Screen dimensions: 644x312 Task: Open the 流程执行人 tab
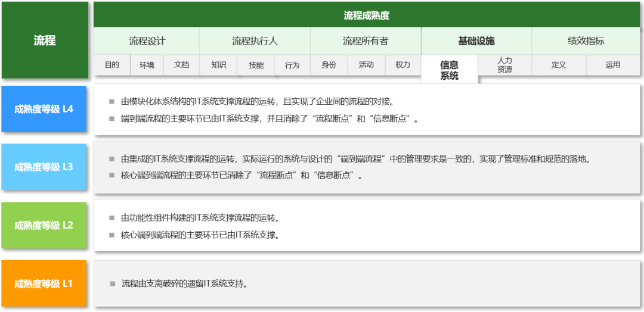point(255,41)
